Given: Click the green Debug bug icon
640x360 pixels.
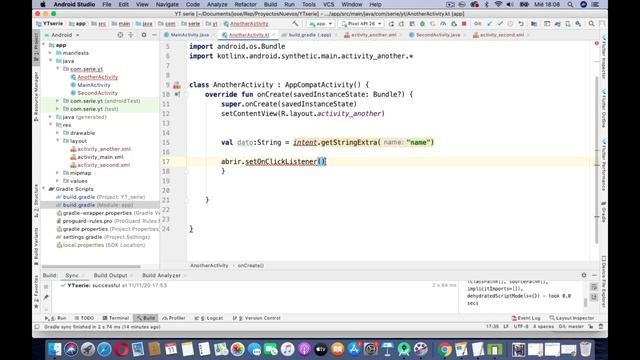Looking at the screenshot, I should tap(422, 24).
